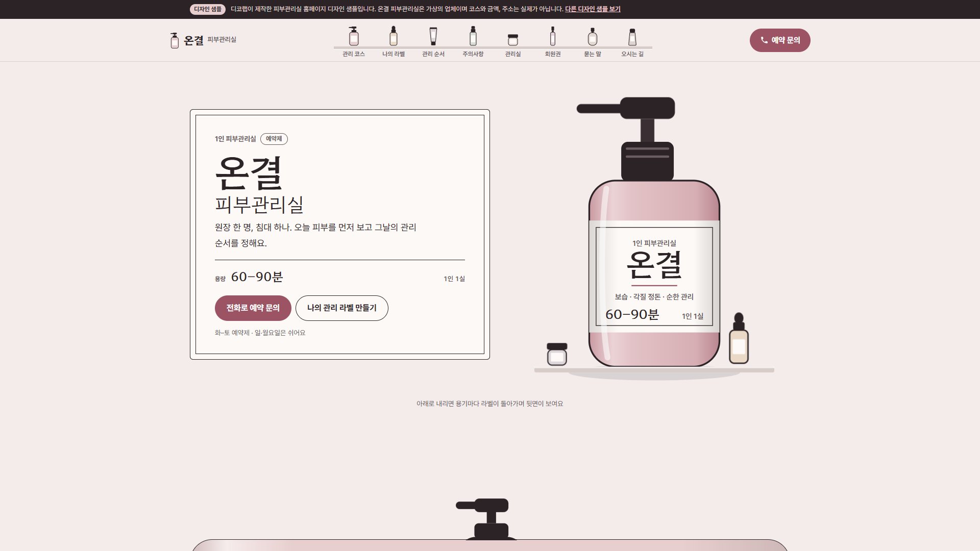Open the 관리실 nav label
This screenshot has width=980, height=551.
click(513, 54)
